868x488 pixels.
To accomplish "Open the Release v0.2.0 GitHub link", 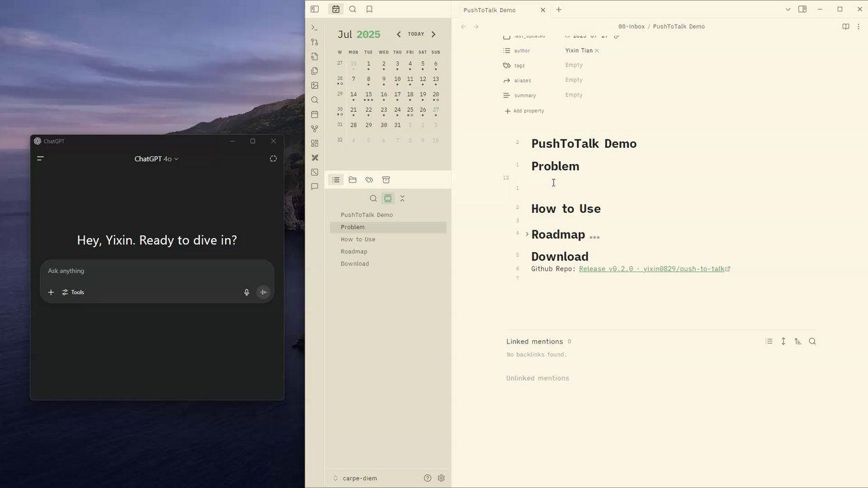I will pyautogui.click(x=652, y=269).
